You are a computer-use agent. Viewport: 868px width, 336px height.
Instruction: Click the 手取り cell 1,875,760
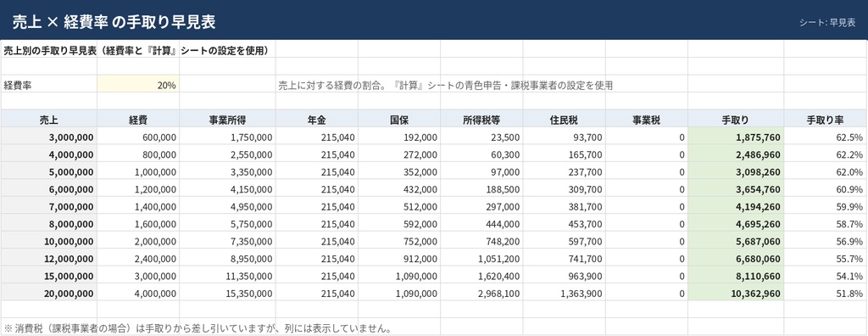point(736,137)
